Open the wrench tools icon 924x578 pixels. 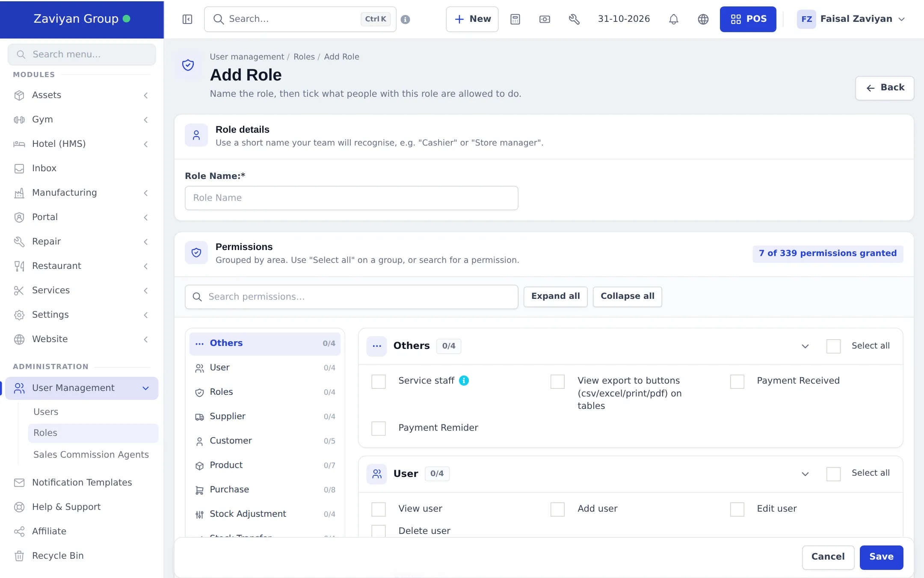574,19
